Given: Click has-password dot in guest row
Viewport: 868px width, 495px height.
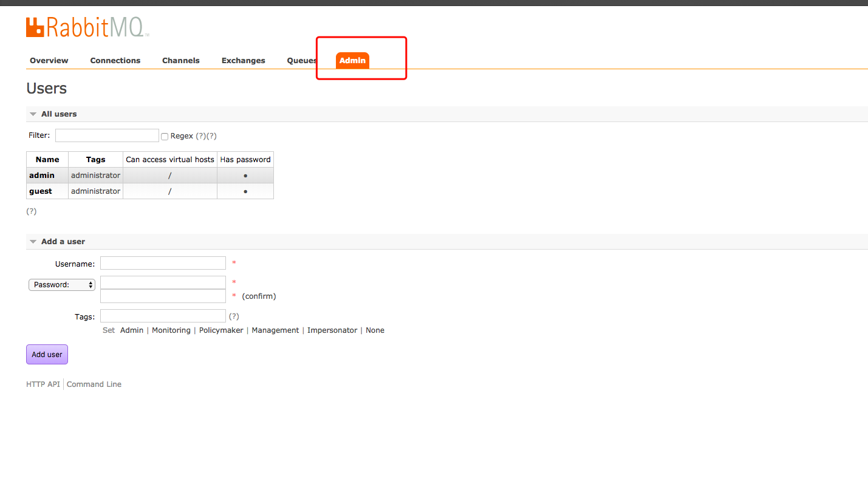Looking at the screenshot, I should point(245,191).
